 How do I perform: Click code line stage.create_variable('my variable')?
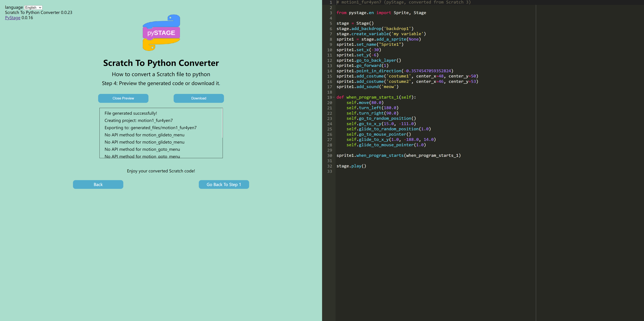(381, 34)
